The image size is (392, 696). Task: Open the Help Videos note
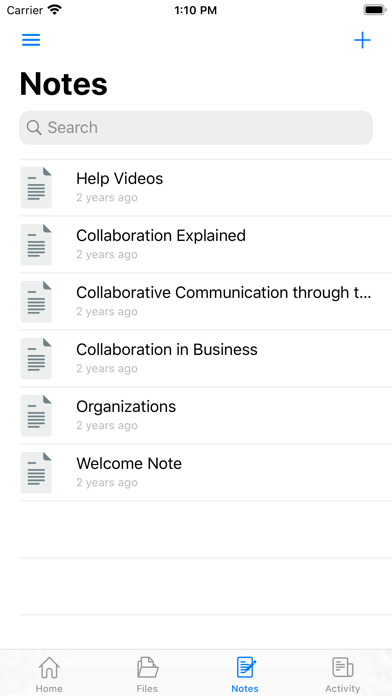(x=206, y=188)
